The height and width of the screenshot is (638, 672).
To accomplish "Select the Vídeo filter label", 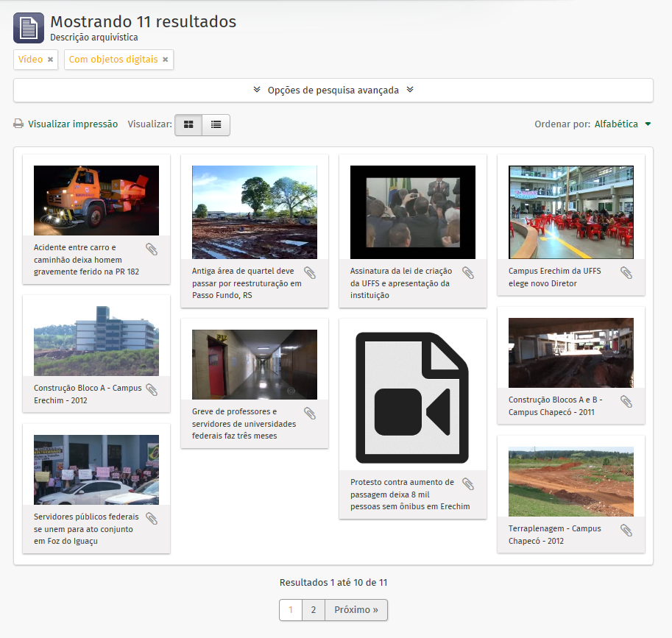I will tap(30, 59).
